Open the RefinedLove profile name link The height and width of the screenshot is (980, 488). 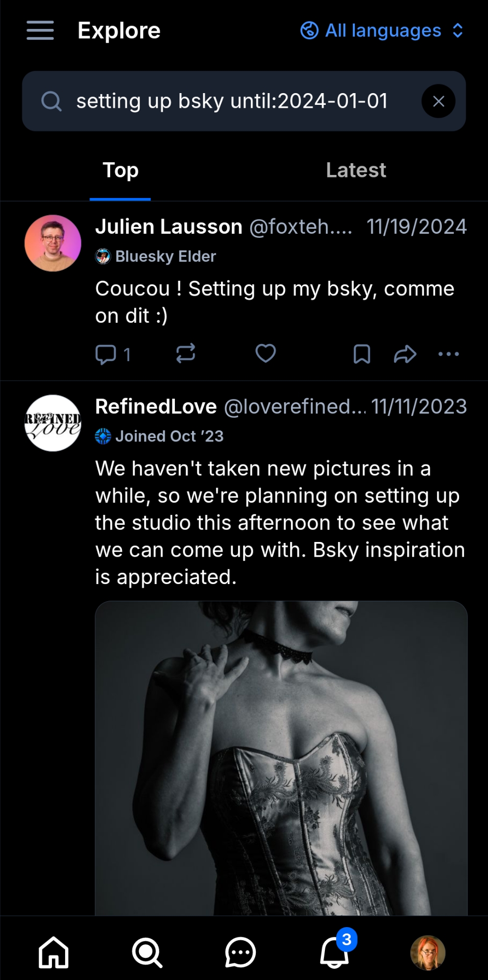[x=156, y=407]
